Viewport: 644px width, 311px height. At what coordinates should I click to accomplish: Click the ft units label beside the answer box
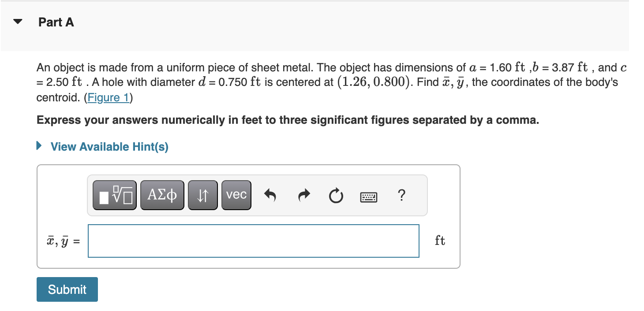pyautogui.click(x=440, y=241)
